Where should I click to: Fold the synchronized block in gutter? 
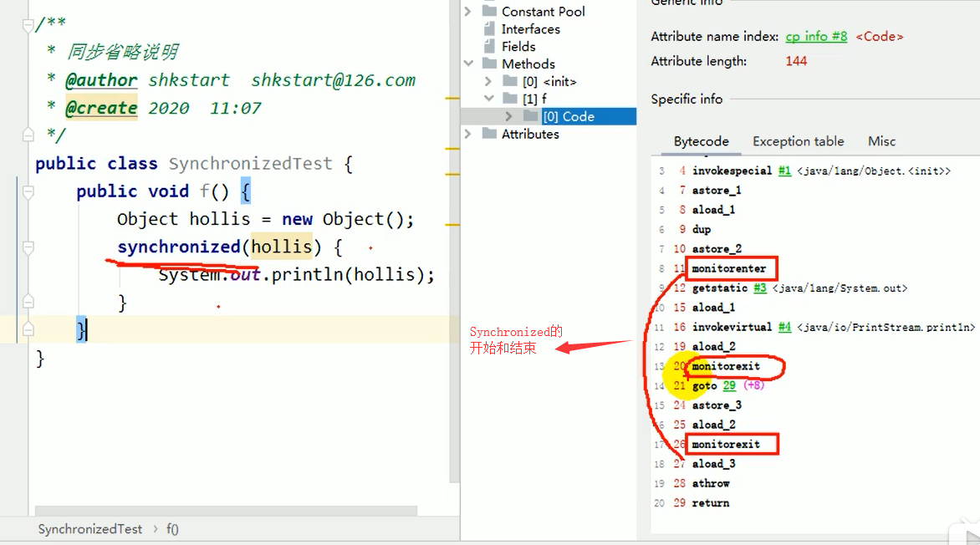[28, 247]
